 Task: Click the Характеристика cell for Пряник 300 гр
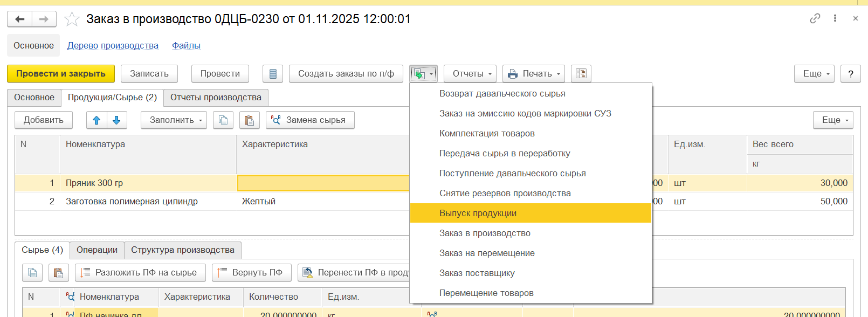tap(322, 183)
